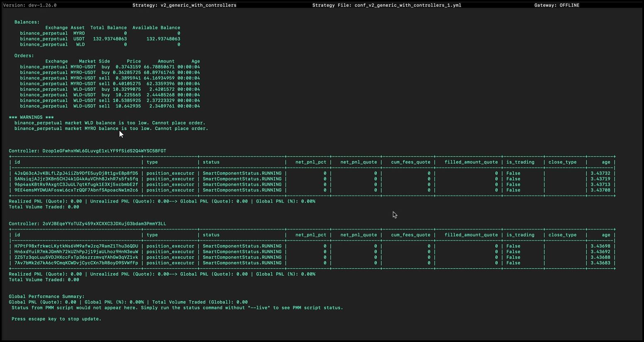Toggle is_trading False for executor 4JsQ63cAJvKBLfLZpJ4iiZb9DfE5uyDj8t1gvE8p8fD5
644x342 pixels.
click(513, 173)
